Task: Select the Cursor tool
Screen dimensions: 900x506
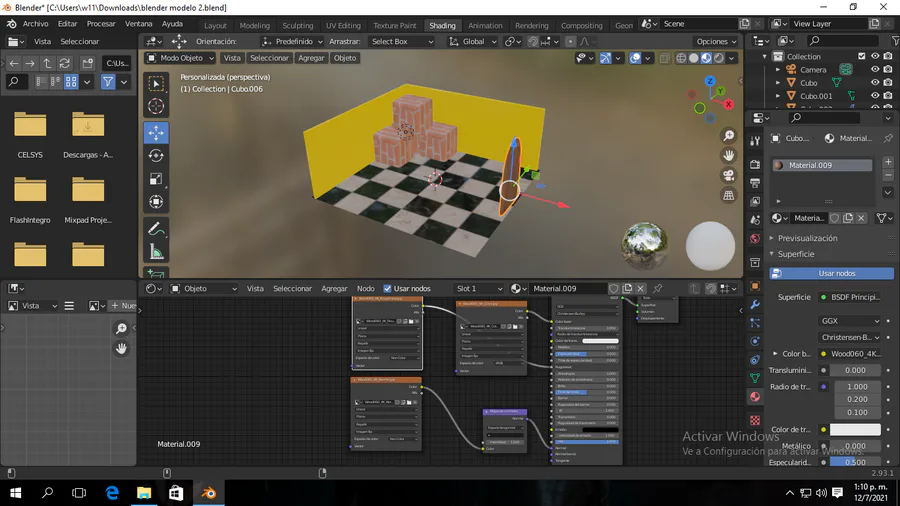Action: click(156, 106)
